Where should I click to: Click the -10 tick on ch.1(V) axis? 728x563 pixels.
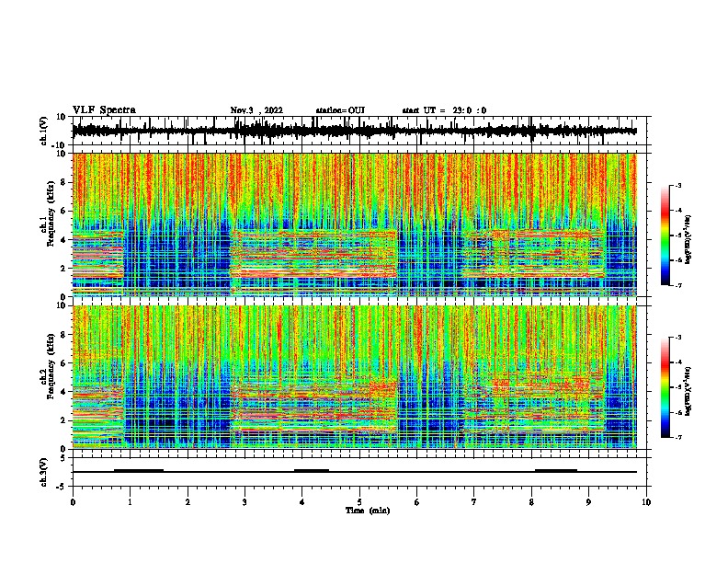tap(60, 145)
